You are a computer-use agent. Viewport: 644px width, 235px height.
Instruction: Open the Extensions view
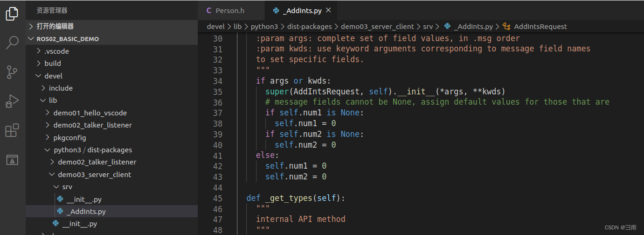click(x=12, y=130)
